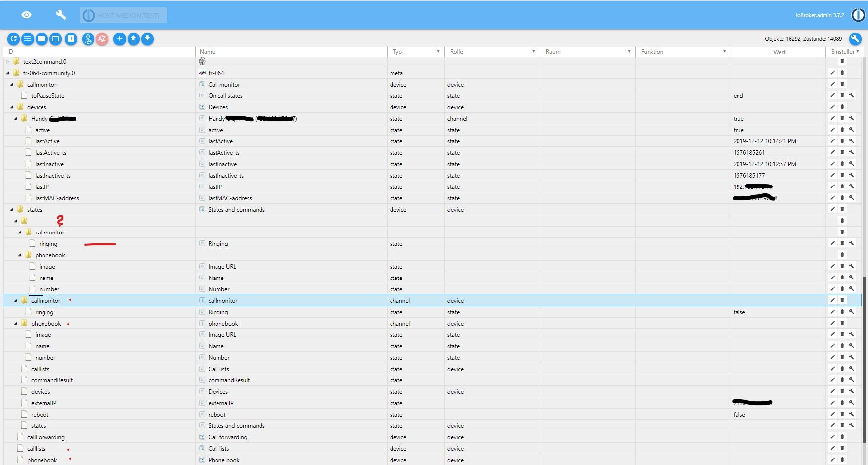Image resolution: width=868 pixels, height=465 pixels.
Task: Open settings wrench for reboot row
Action: (x=852, y=414)
